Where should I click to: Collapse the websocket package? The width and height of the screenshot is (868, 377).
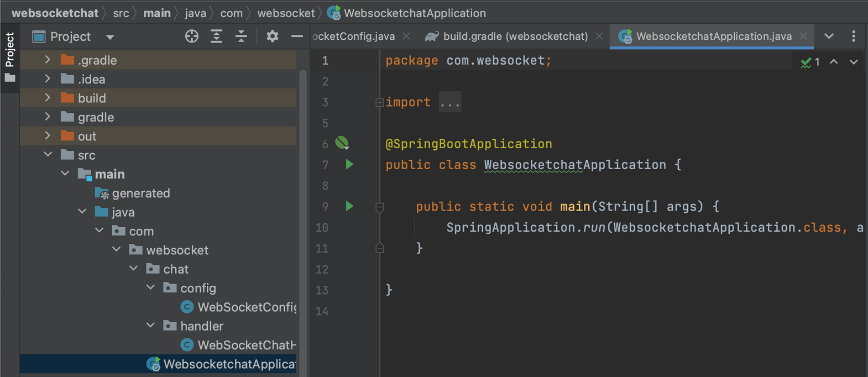(x=117, y=250)
